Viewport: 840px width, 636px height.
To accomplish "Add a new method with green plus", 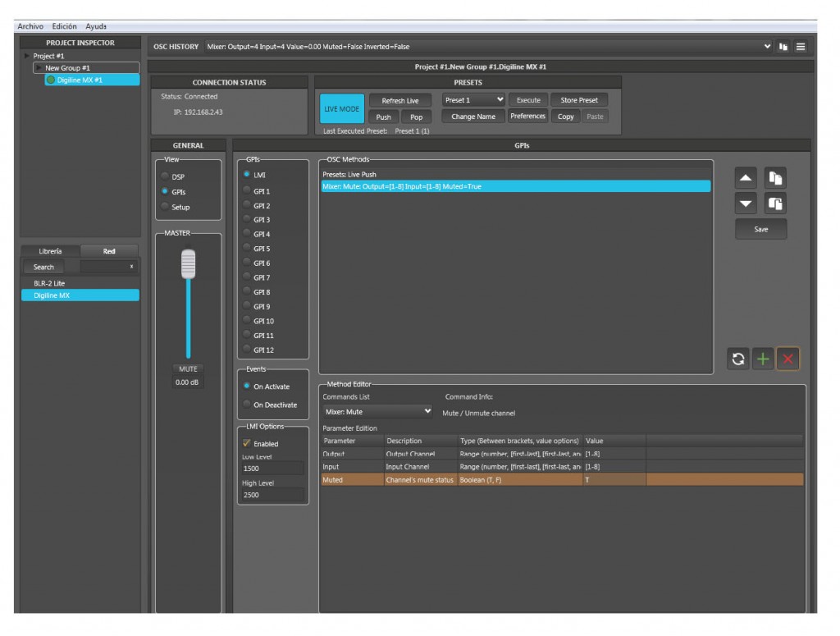I will (763, 359).
